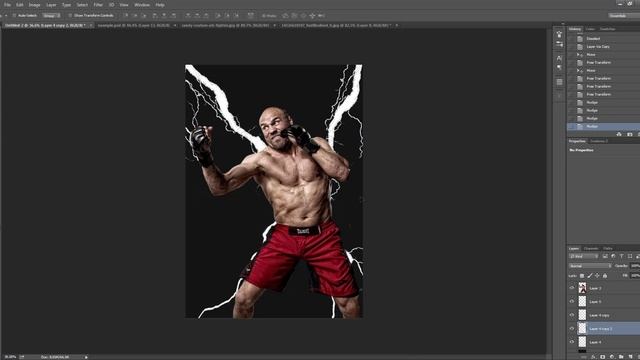Select 3D Rotate mode icon

click(285, 16)
